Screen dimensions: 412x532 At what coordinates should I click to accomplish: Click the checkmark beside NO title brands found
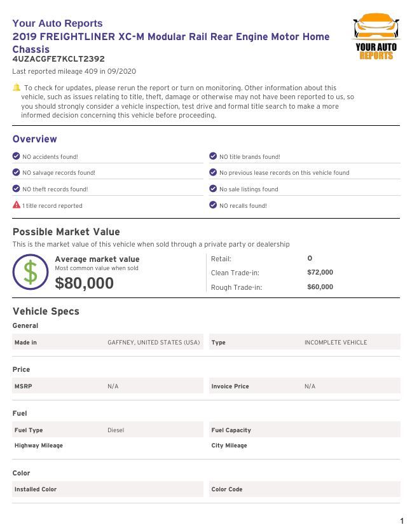coord(213,156)
